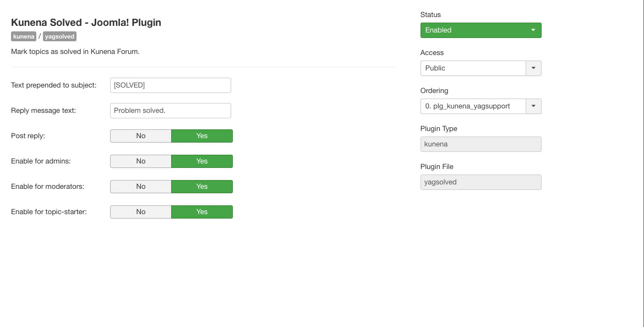Disable plugin for admins with No
644x327 pixels.
pyautogui.click(x=141, y=161)
